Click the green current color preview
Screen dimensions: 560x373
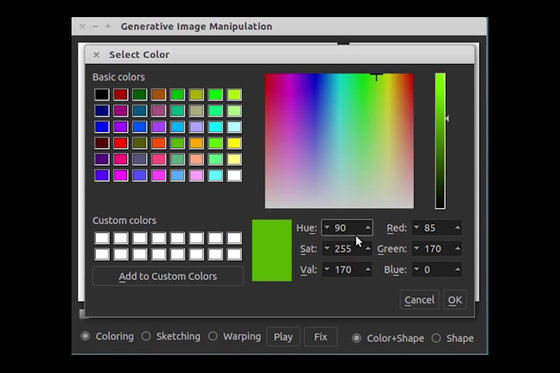click(272, 250)
